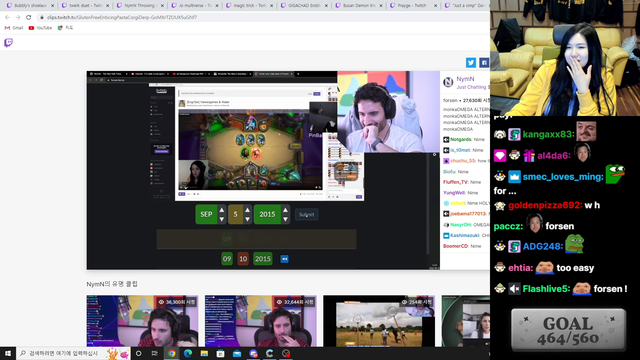Close the "magic trick" tab
Screen dimensions: 640x360
click(x=272, y=6)
